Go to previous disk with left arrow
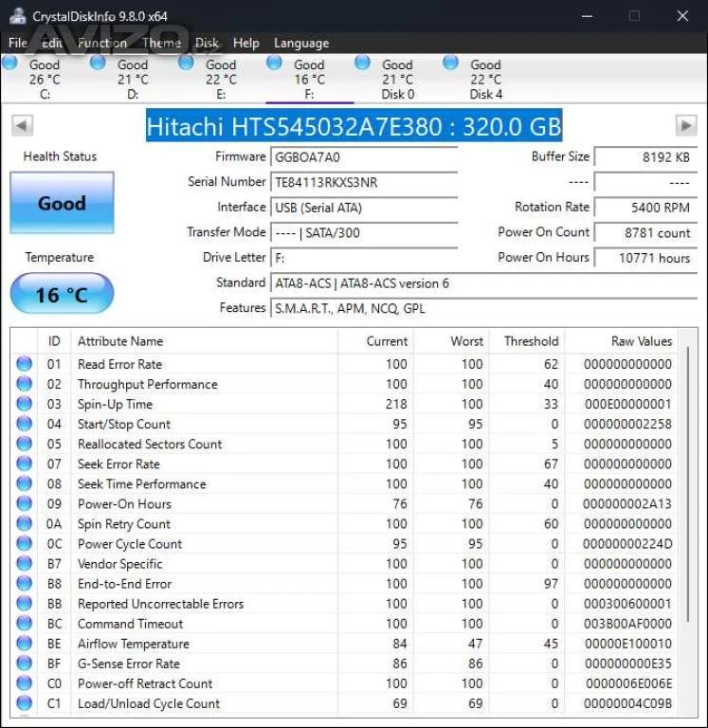The width and height of the screenshot is (708, 728). [x=23, y=126]
